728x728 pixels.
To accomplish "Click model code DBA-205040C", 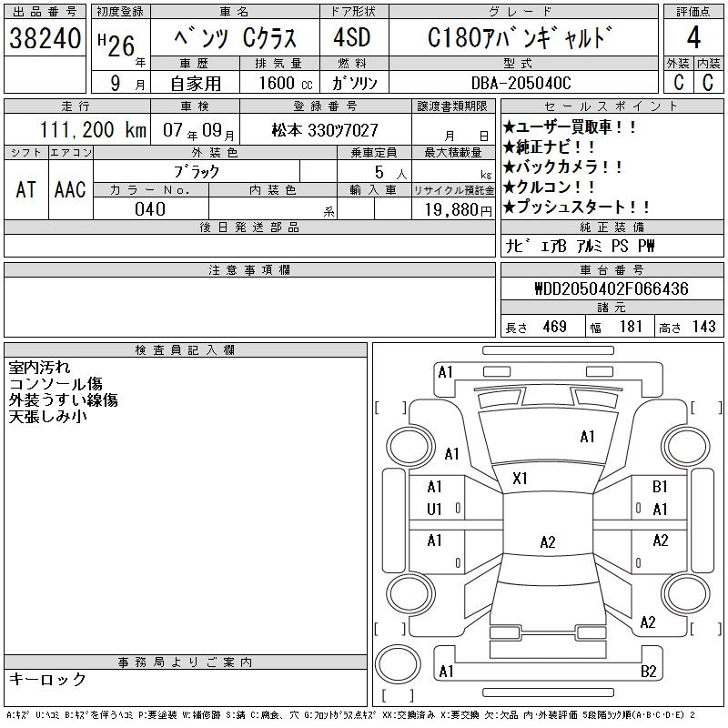I will pos(521,83).
